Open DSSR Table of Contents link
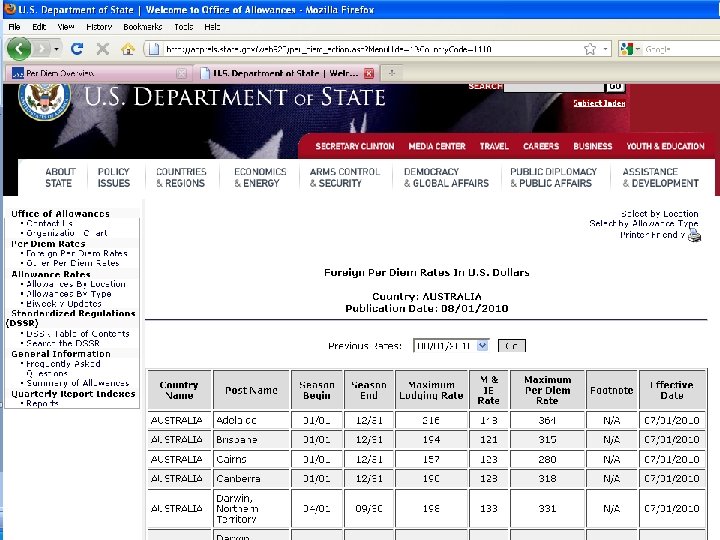 78,334
